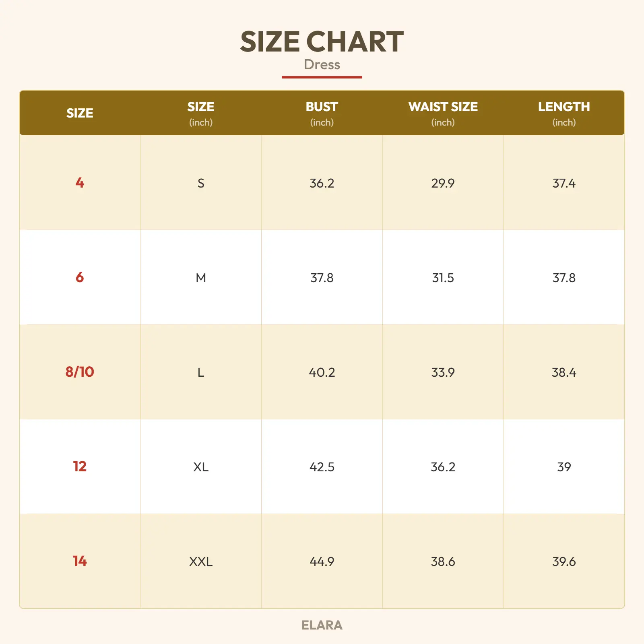Click the red size 14 row label
644x644 pixels.
(x=80, y=561)
